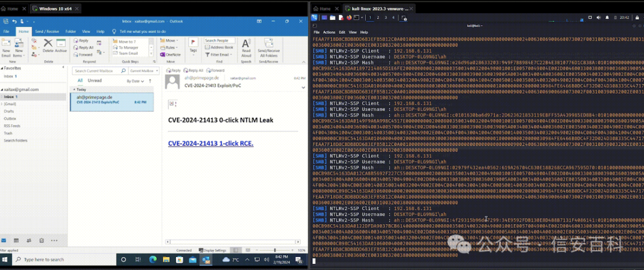Open Microsoft Edge from taskbar

click(153, 260)
